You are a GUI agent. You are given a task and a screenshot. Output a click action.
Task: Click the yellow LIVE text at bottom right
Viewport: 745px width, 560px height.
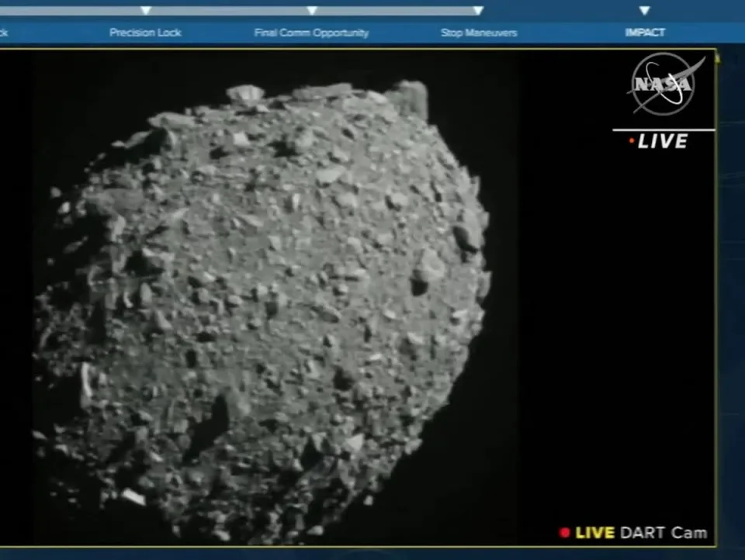click(x=595, y=533)
